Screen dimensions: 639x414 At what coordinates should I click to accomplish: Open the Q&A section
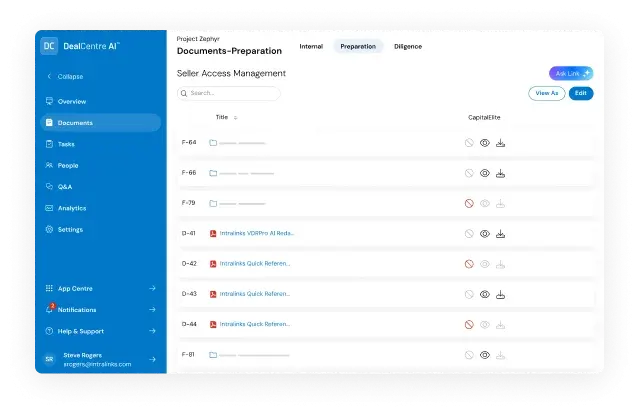coord(65,187)
